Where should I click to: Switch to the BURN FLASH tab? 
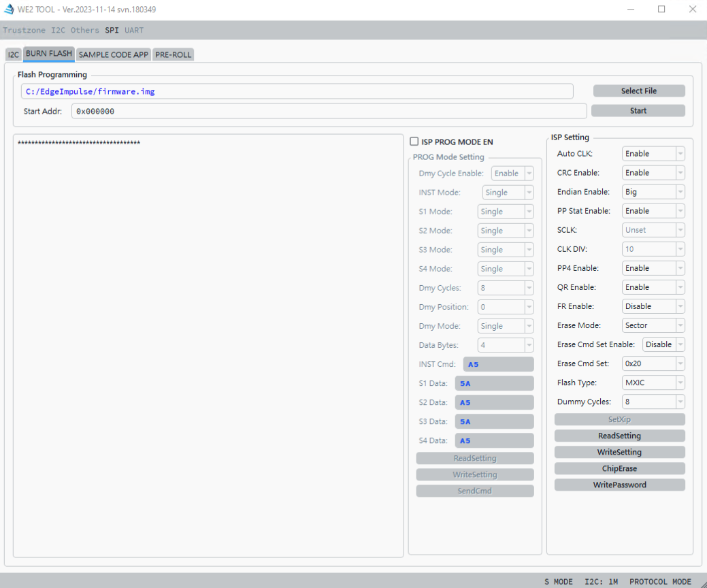click(49, 54)
